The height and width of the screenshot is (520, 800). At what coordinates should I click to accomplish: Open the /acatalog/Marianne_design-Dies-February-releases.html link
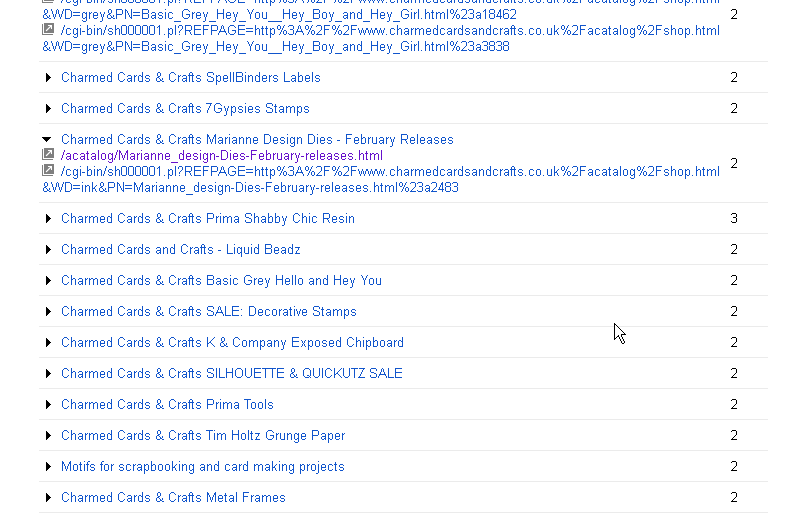tap(221, 156)
